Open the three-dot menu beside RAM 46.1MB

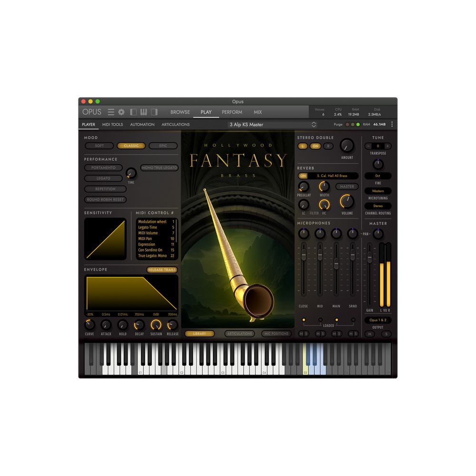click(392, 124)
